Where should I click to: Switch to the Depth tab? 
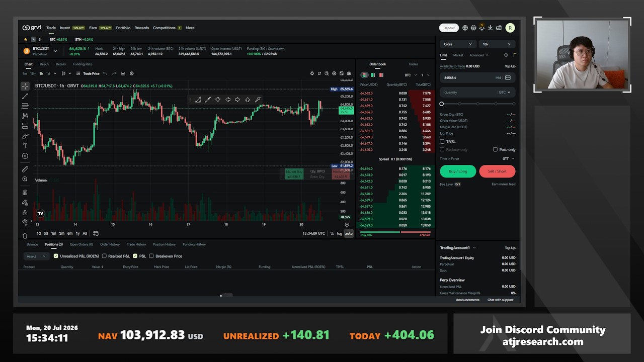pos(44,64)
